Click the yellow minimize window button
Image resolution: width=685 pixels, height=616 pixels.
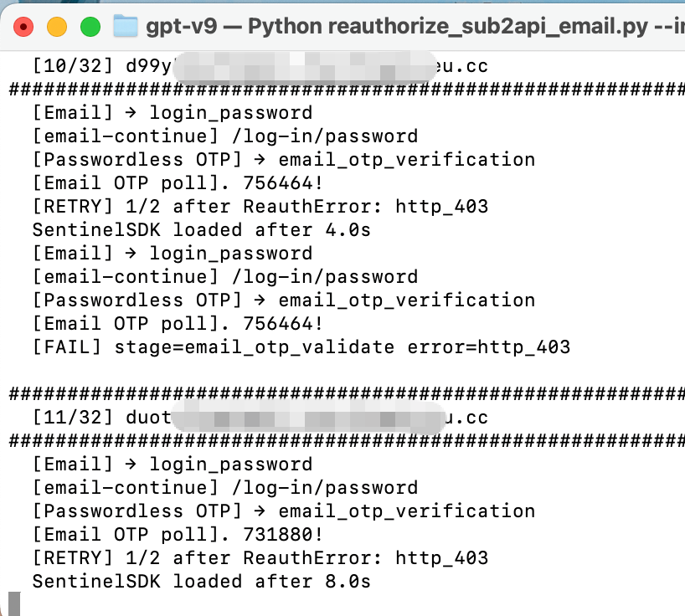(x=57, y=27)
